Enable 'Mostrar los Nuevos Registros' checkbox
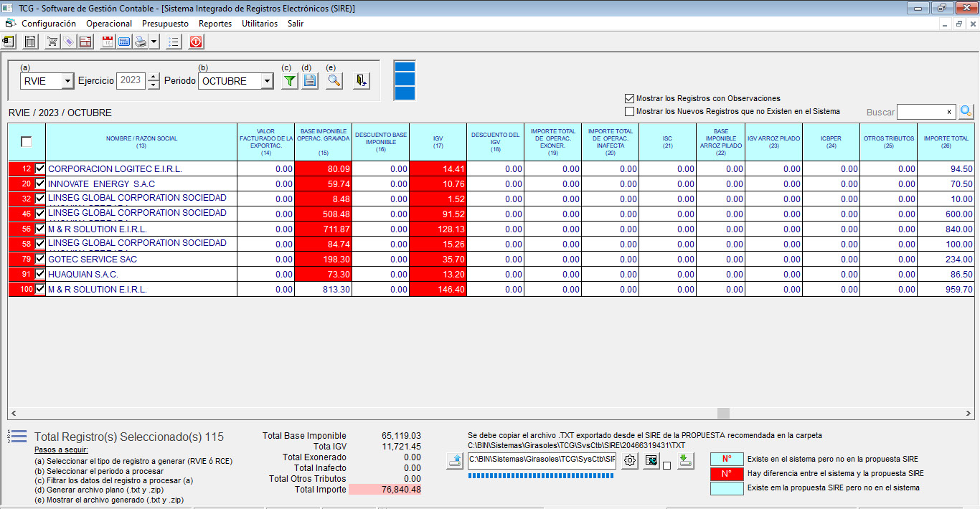The width and height of the screenshot is (980, 509). (630, 112)
